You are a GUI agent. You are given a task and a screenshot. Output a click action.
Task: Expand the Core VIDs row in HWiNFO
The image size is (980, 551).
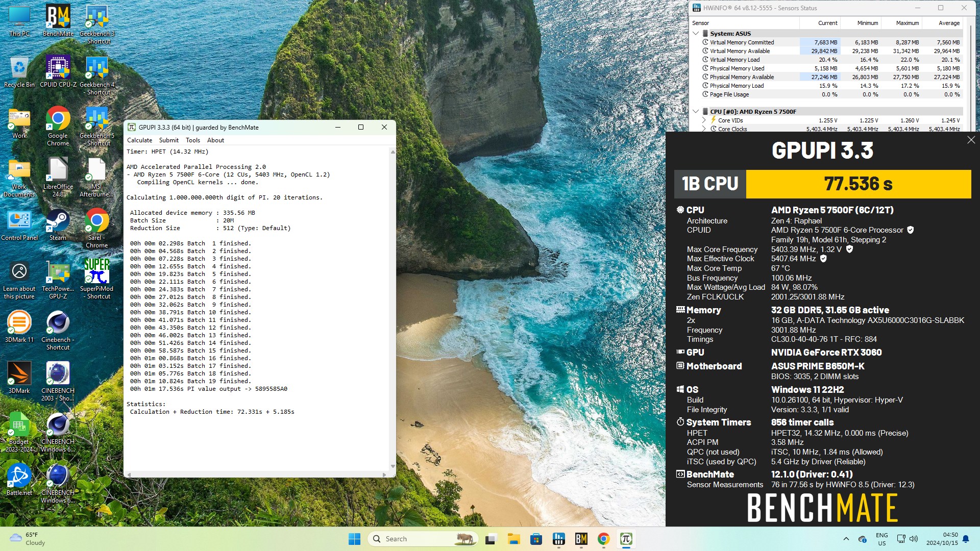click(x=704, y=120)
